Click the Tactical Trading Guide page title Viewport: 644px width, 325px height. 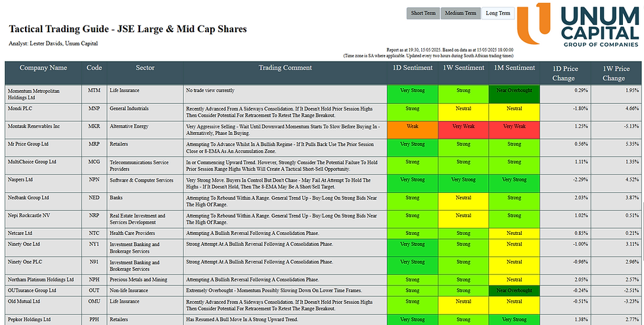(x=127, y=29)
